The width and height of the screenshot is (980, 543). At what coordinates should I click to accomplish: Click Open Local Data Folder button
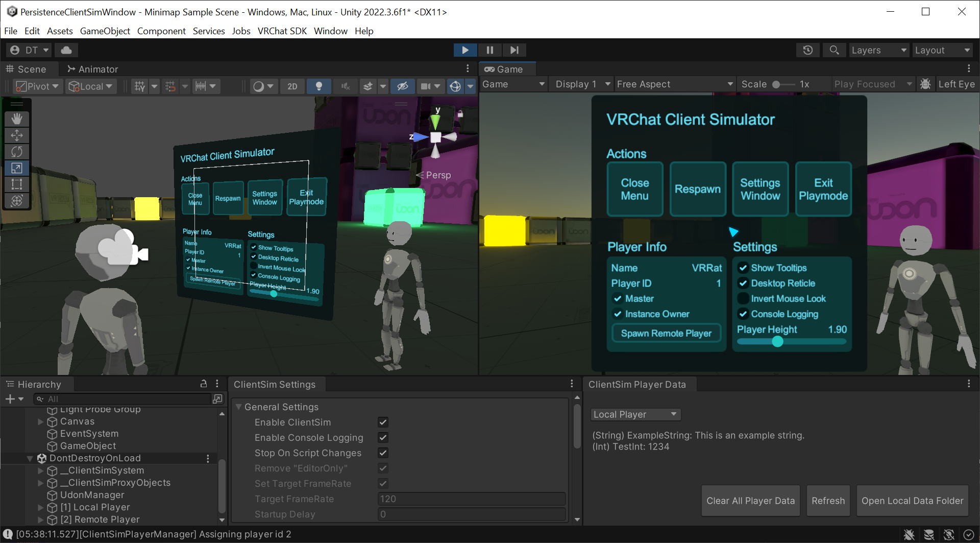click(912, 501)
